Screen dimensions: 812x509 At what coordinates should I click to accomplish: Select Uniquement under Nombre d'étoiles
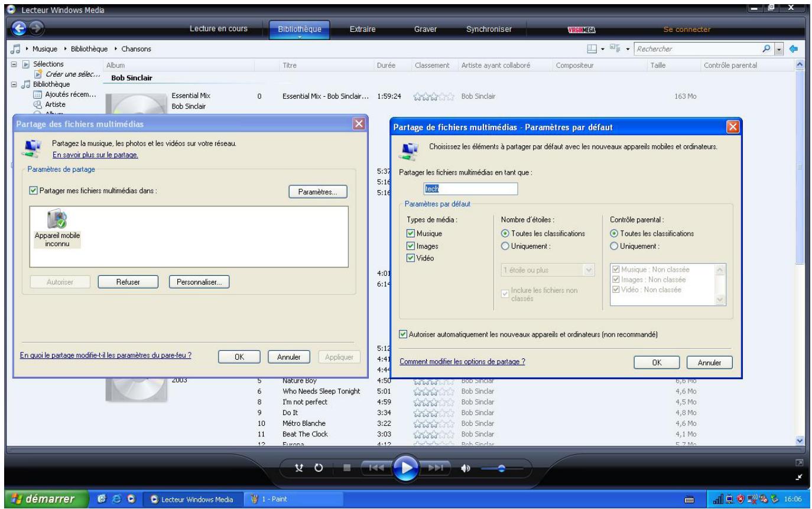pos(505,246)
